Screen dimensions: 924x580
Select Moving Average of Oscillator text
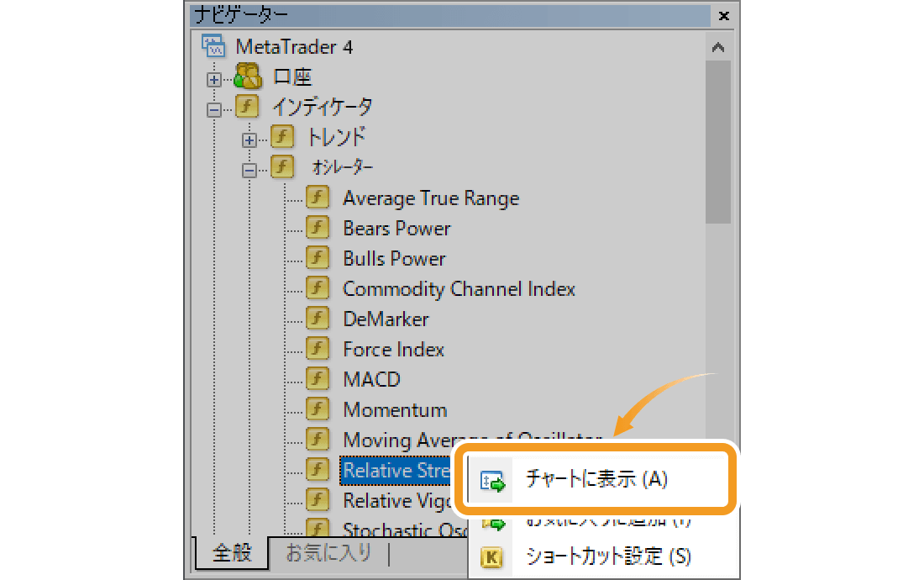point(473,440)
